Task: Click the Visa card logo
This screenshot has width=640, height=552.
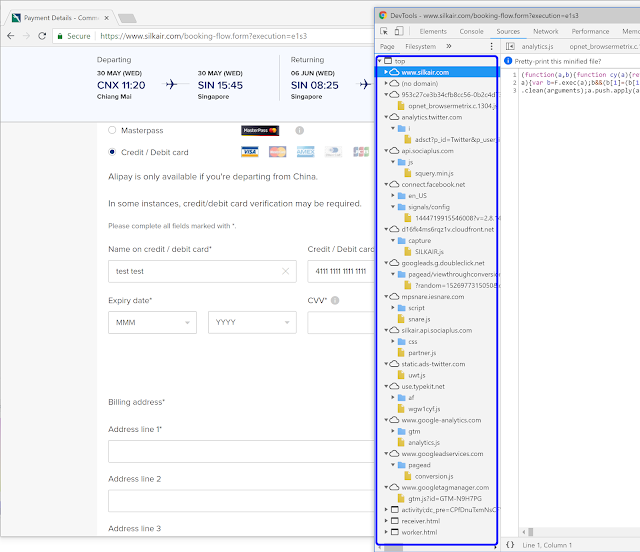Action: (x=250, y=152)
